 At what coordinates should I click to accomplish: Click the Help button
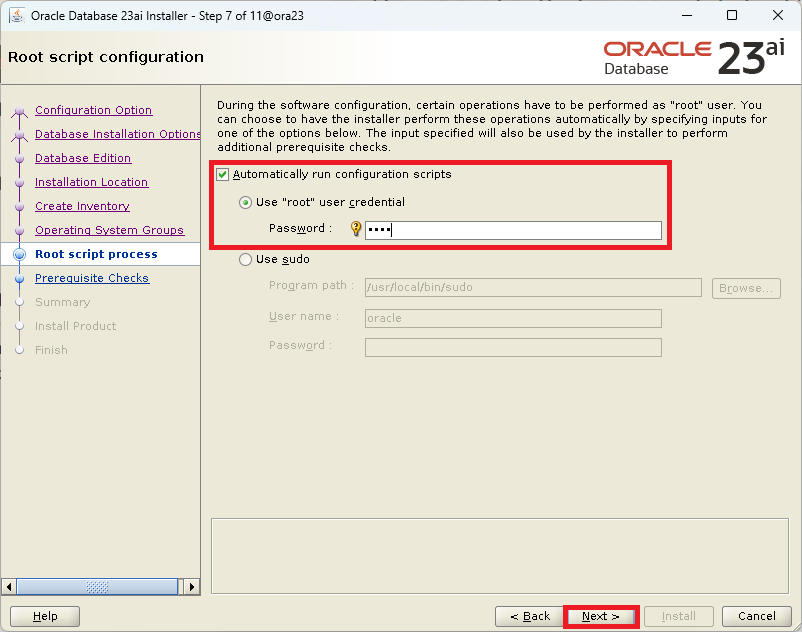(x=45, y=616)
